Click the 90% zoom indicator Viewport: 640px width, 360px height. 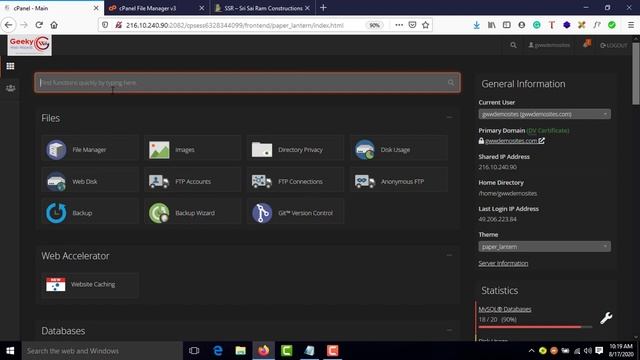click(374, 25)
